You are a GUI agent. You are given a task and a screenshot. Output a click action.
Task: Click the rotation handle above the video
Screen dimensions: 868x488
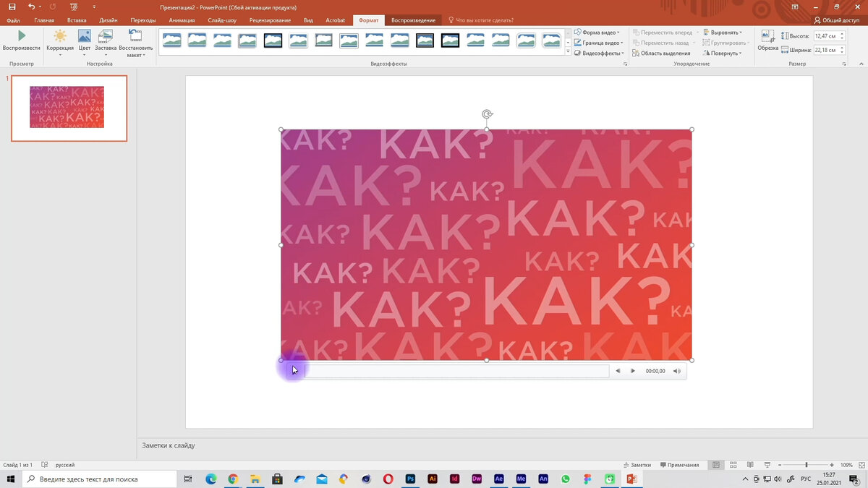(488, 114)
